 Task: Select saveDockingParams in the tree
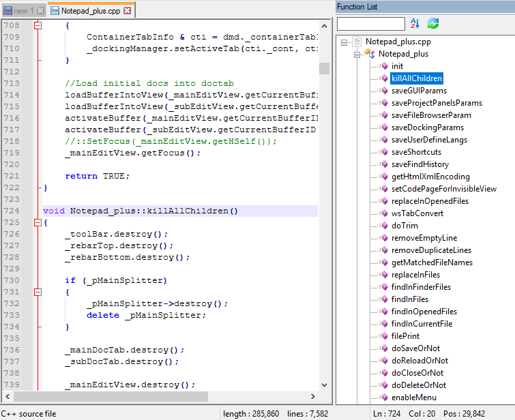(x=427, y=127)
